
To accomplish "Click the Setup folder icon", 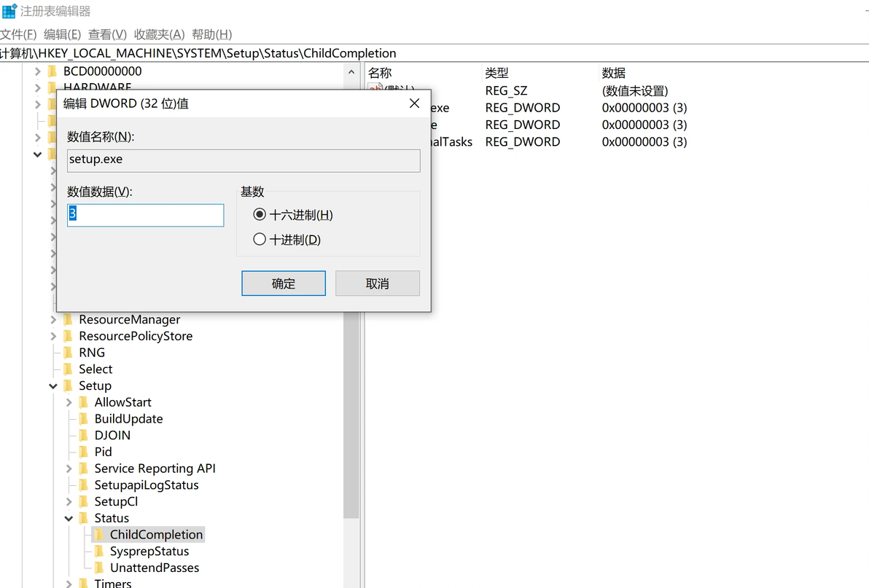I will 69,385.
